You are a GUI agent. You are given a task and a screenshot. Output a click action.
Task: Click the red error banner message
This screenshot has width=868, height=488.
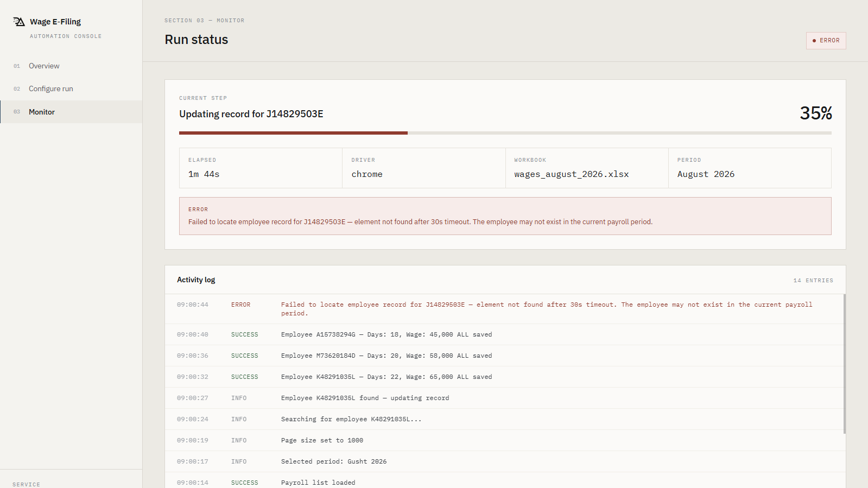505,216
